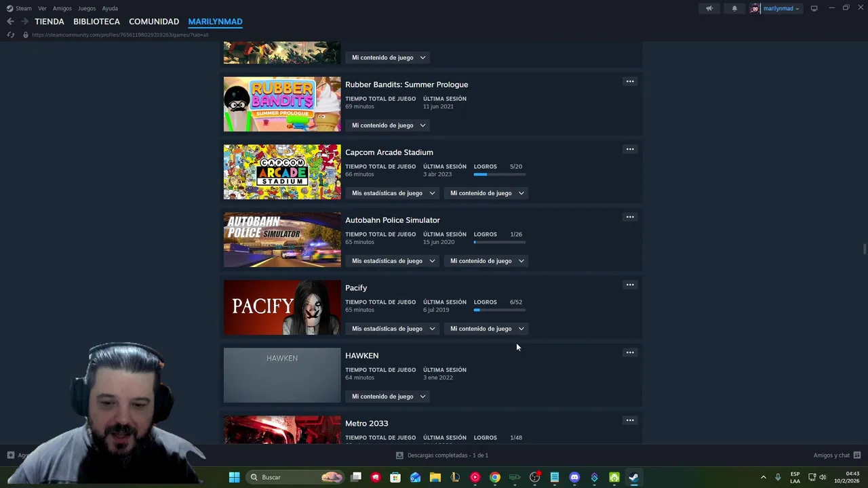Go to the TIENDA tab

[50, 22]
